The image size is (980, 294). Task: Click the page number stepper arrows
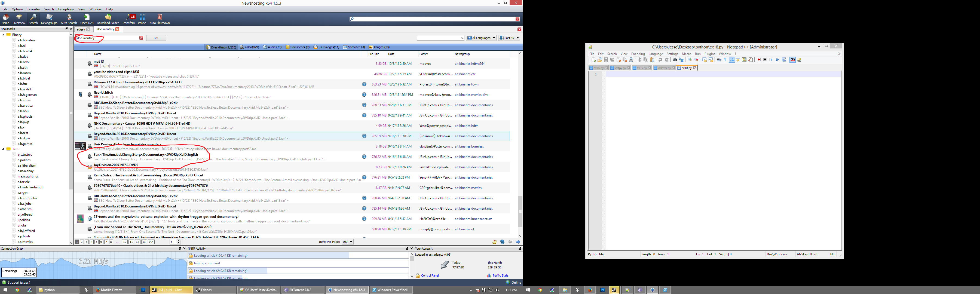point(178,242)
